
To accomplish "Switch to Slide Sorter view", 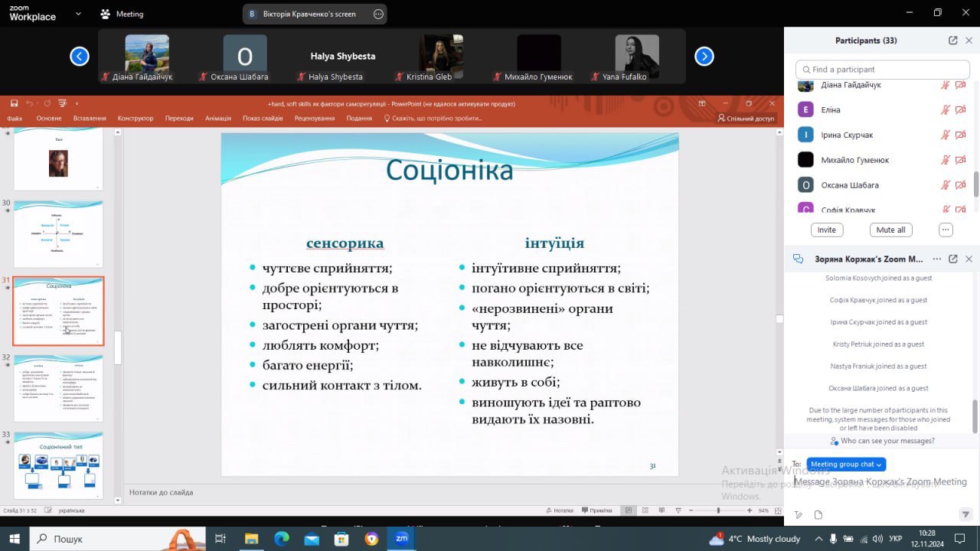I will pos(645,510).
